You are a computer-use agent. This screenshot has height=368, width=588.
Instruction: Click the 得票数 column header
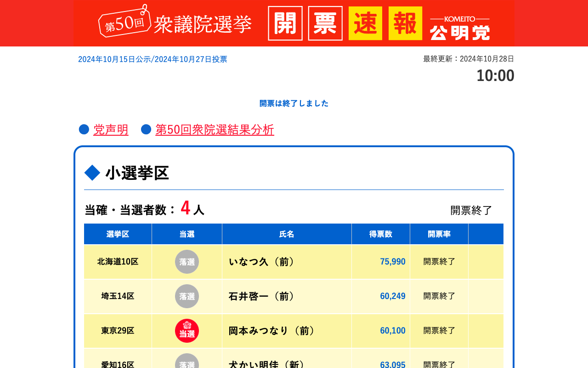(381, 234)
